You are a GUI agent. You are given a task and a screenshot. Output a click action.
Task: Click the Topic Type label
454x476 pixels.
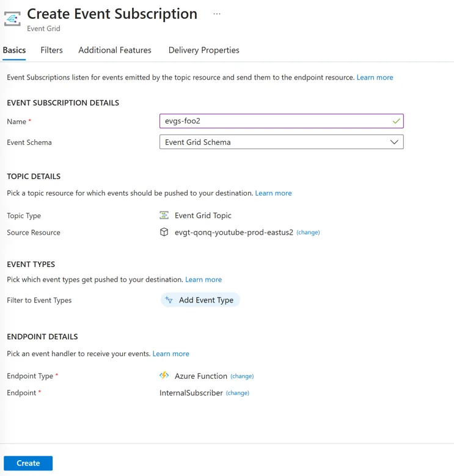tap(24, 216)
